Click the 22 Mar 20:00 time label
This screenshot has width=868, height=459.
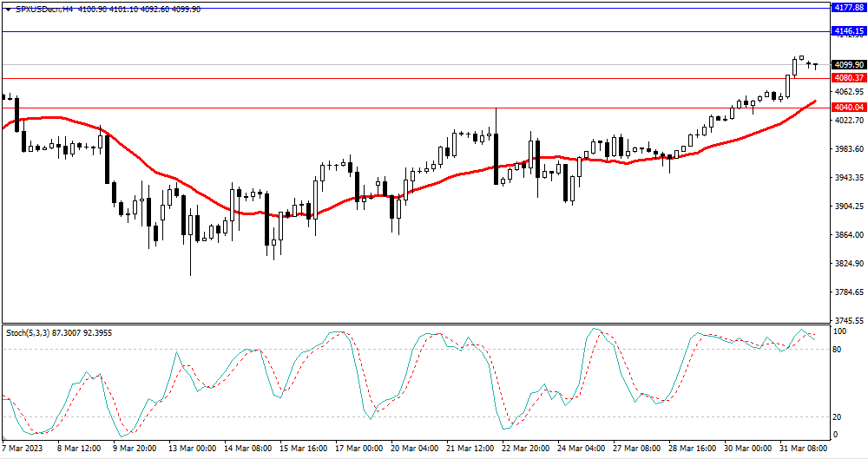tap(525, 448)
